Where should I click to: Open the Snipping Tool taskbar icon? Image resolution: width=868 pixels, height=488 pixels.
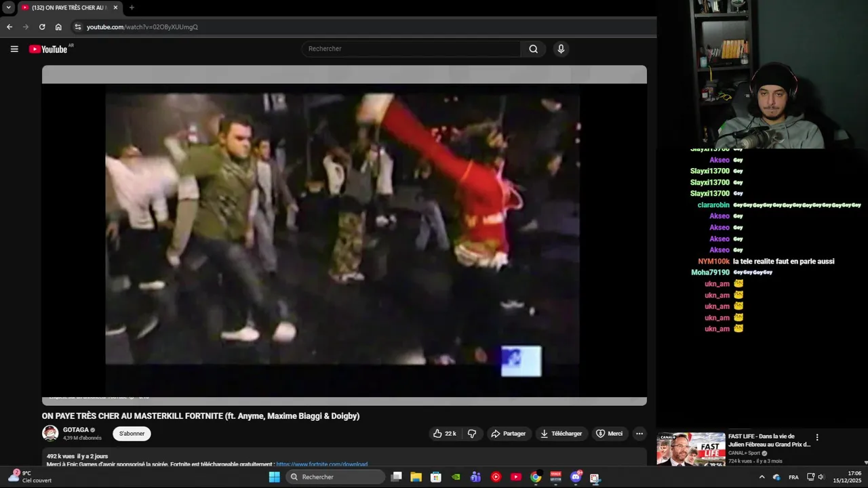(x=595, y=477)
